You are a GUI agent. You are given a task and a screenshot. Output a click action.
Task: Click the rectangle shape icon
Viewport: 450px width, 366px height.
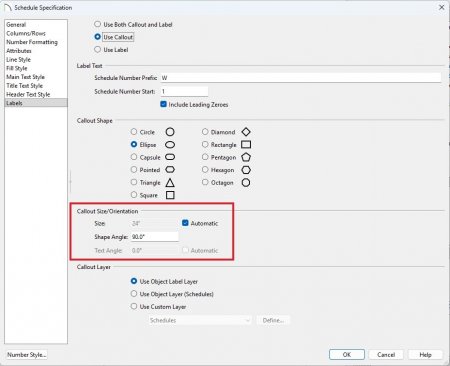click(246, 144)
